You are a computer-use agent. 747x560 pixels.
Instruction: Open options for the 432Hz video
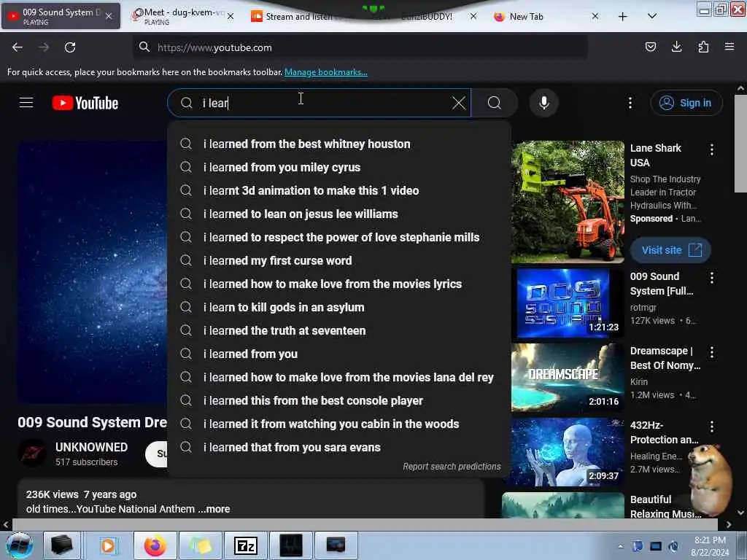(x=712, y=427)
